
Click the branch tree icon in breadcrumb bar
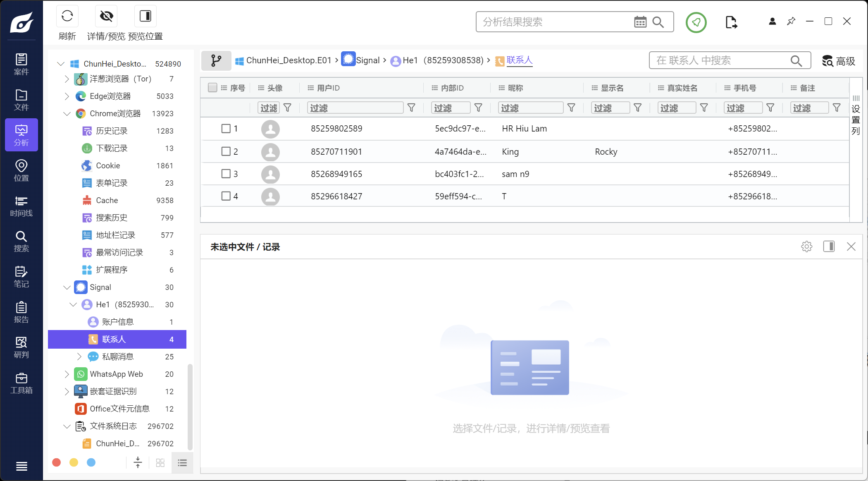click(216, 61)
